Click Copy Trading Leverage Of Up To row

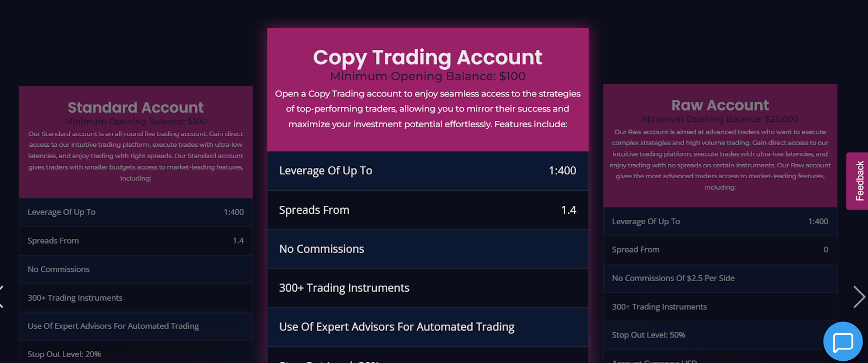[x=427, y=171]
